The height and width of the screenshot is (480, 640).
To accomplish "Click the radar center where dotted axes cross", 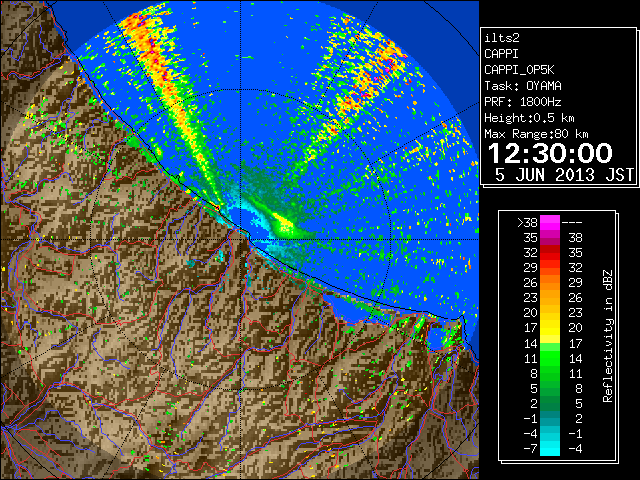I will [x=240, y=240].
